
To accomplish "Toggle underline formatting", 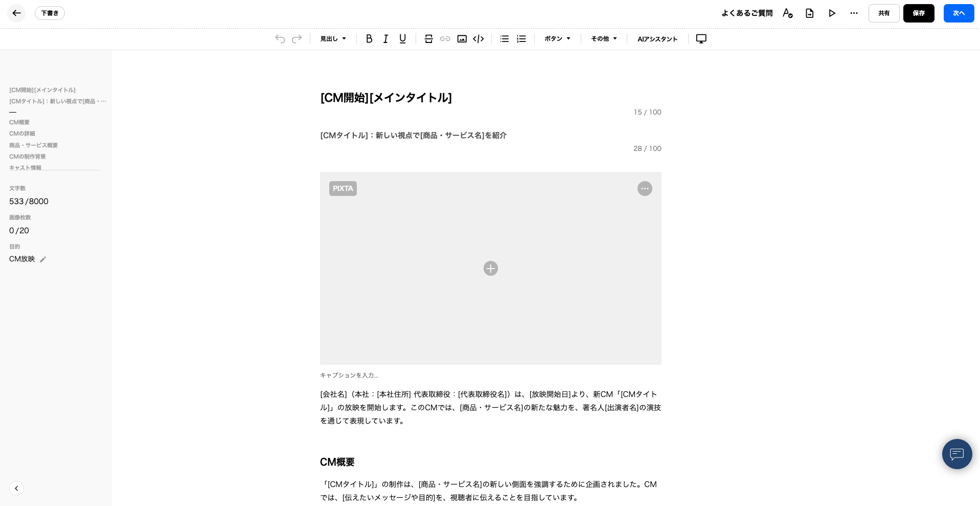I will coord(403,39).
